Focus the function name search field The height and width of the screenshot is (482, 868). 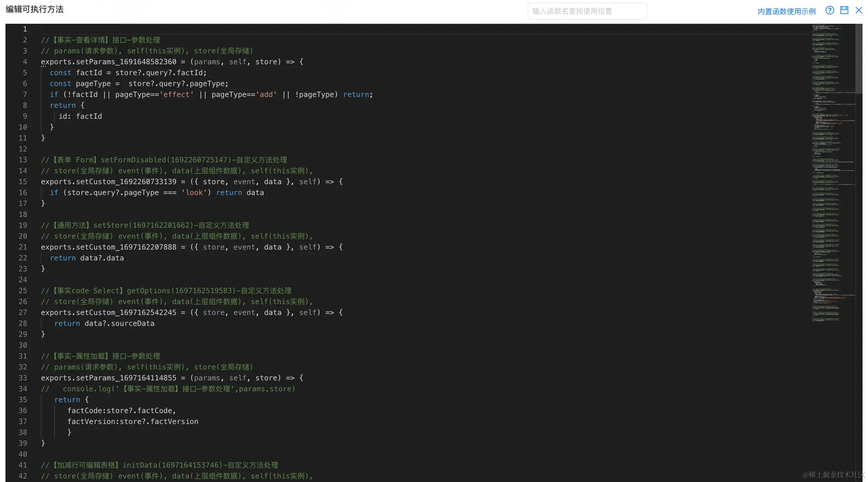coord(587,11)
